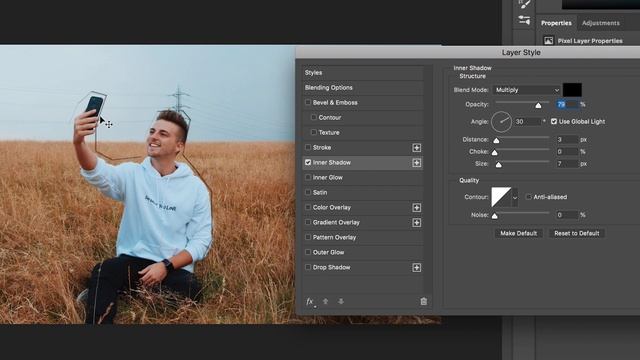Add another Gradient Overlay with plus icon
This screenshot has width=640, height=360.
(416, 222)
